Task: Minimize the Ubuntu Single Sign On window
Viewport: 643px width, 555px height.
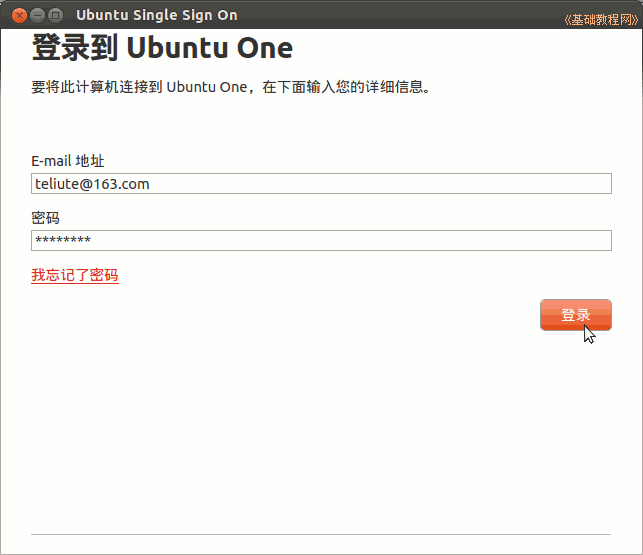Action: click(x=37, y=16)
